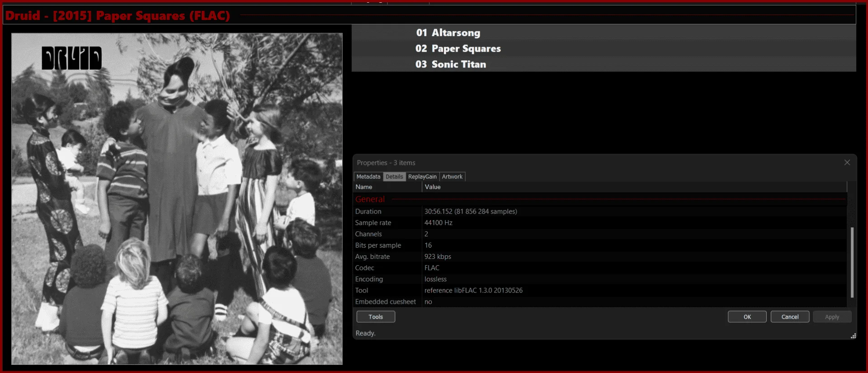Click the Name column header
The image size is (868, 373).
pyautogui.click(x=388, y=187)
